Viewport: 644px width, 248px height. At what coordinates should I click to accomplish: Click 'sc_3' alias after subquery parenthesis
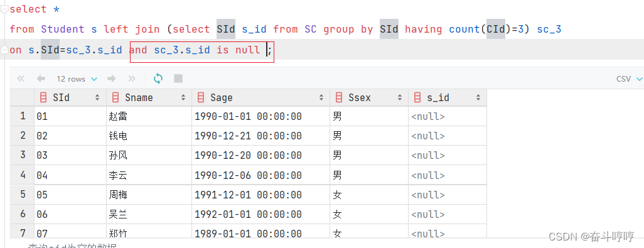click(x=549, y=30)
